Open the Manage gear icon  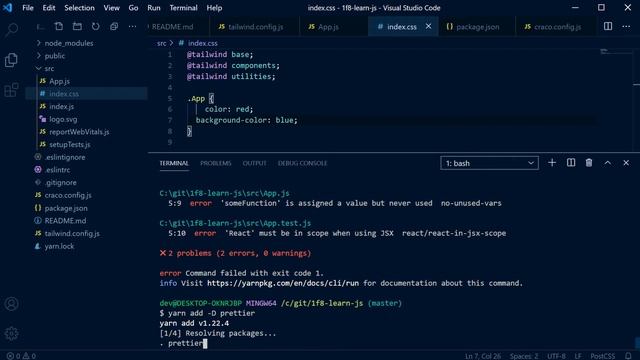(11, 333)
